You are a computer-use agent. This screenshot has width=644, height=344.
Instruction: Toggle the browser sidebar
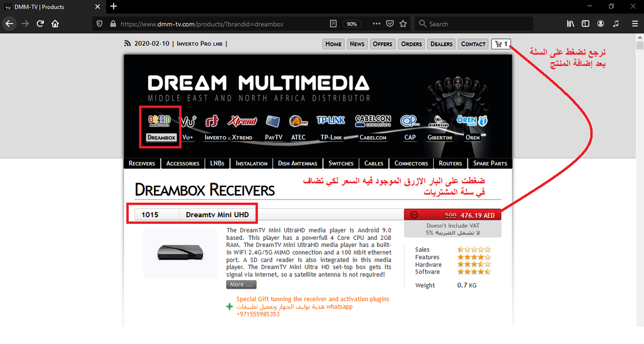click(x=586, y=24)
